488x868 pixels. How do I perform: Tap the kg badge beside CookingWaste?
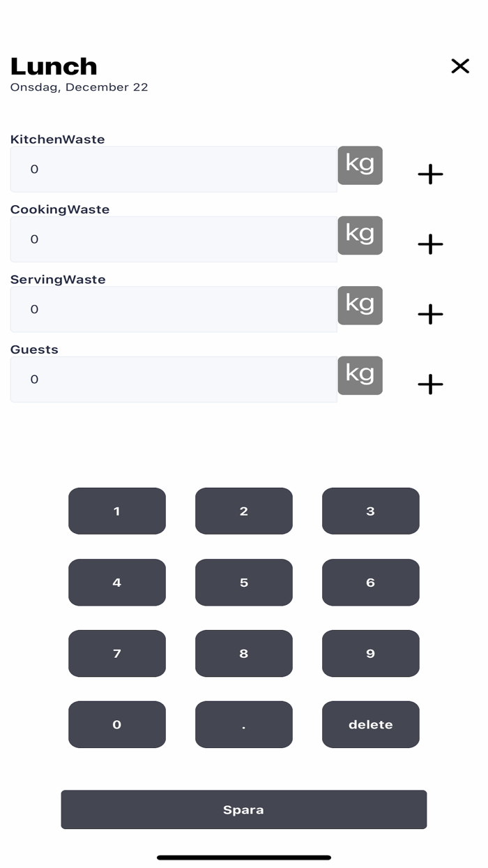pyautogui.click(x=360, y=235)
